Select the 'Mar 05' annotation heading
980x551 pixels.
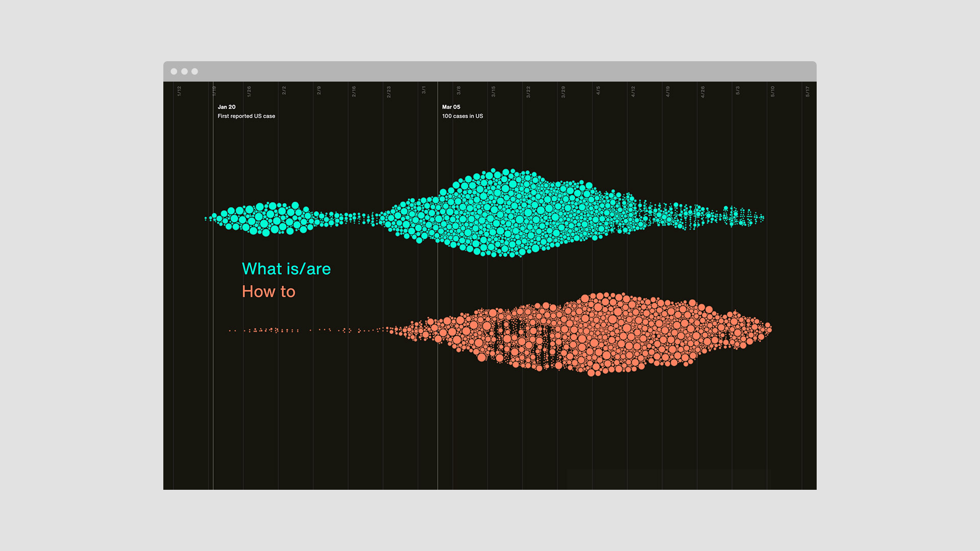point(451,107)
